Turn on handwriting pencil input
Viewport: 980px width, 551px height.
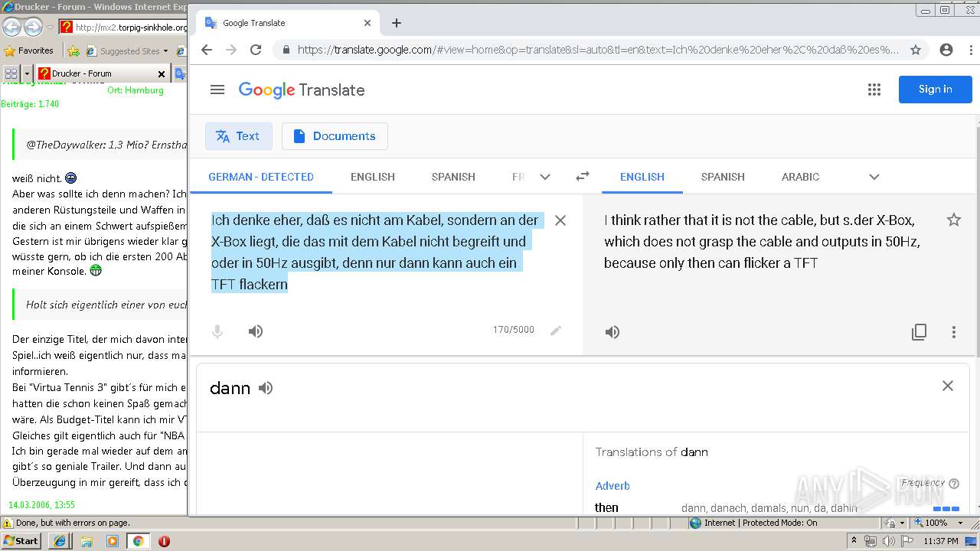[556, 331]
